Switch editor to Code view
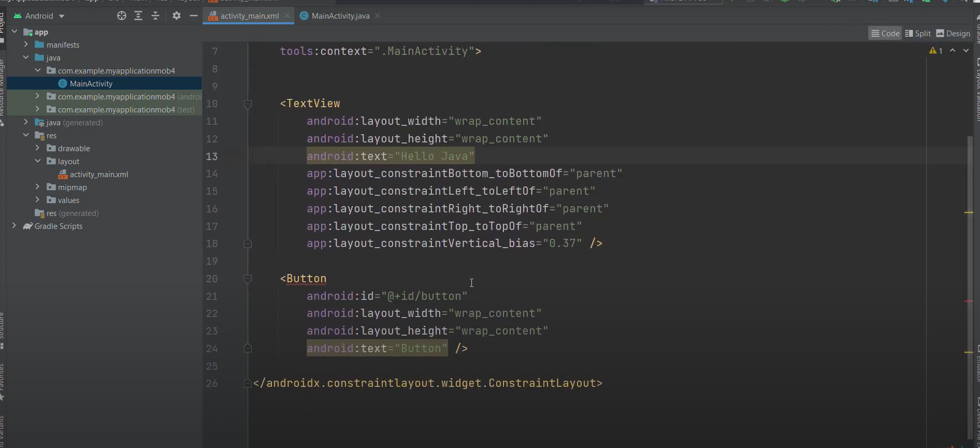Screen dimensions: 980x448 pos(885,34)
